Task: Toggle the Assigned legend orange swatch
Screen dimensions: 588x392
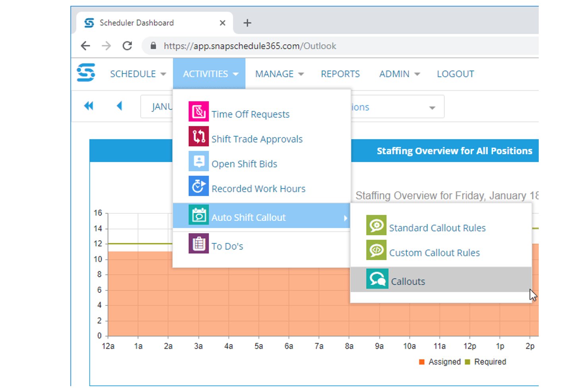Action: tap(422, 362)
